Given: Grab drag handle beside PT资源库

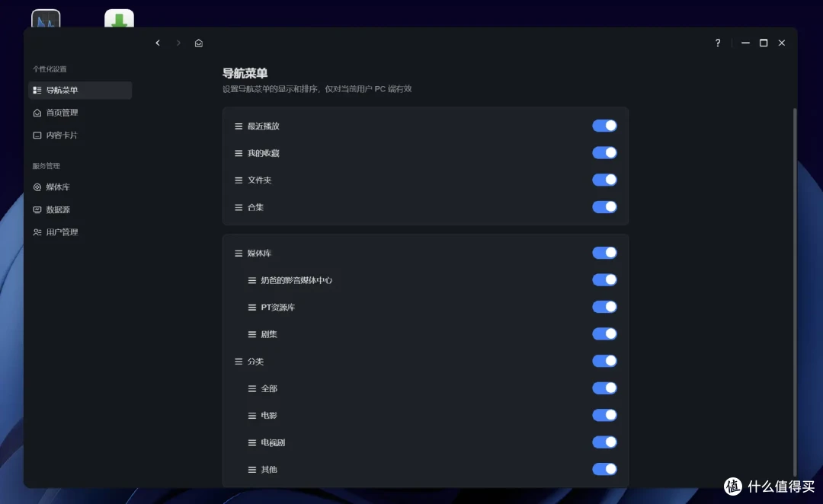Looking at the screenshot, I should [252, 308].
